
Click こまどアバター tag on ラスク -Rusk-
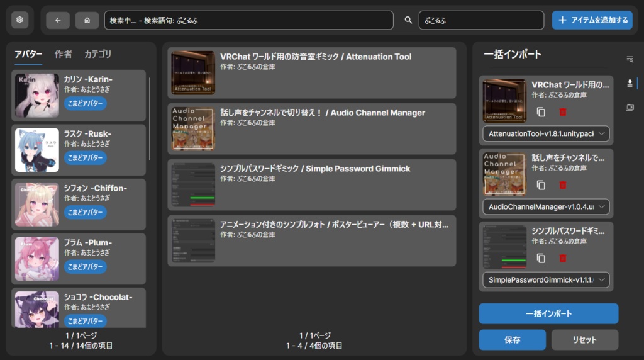click(x=85, y=158)
